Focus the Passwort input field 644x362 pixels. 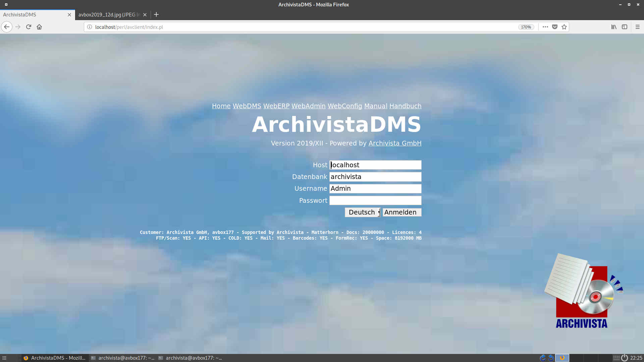coord(375,200)
